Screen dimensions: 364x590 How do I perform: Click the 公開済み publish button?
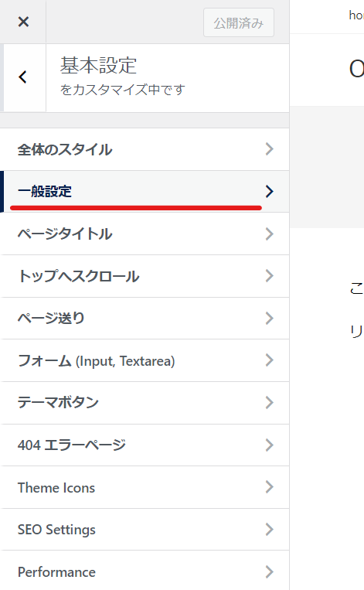coord(238,23)
